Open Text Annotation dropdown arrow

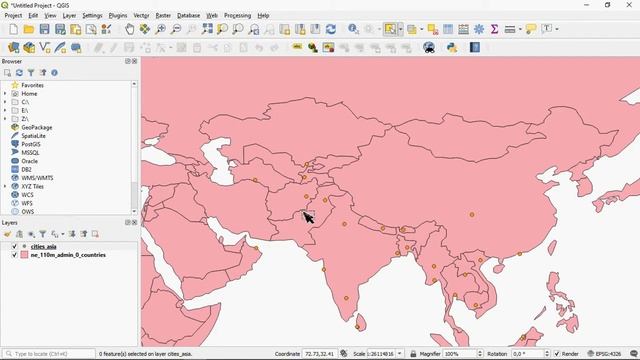pyautogui.click(x=557, y=29)
